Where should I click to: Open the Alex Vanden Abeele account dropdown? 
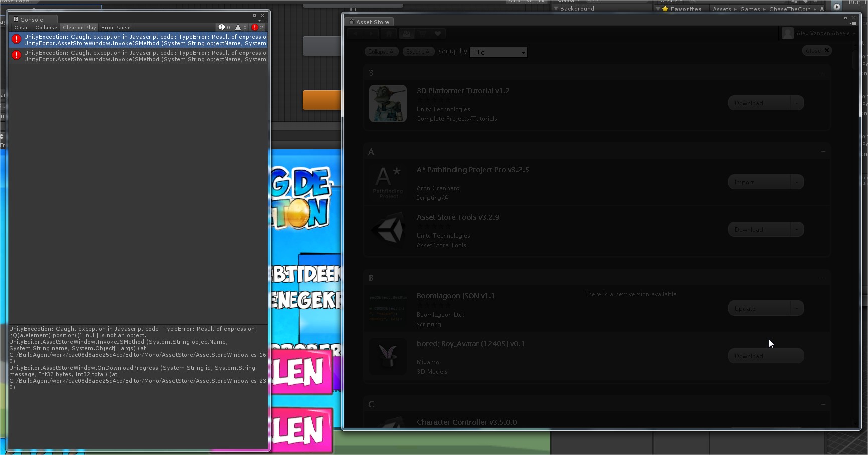pyautogui.click(x=820, y=34)
